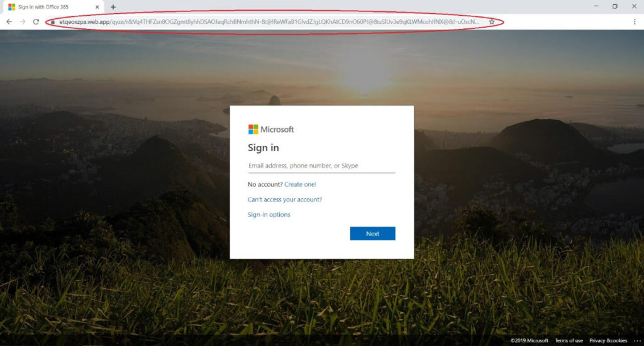Viewport: 644px width, 346px height.
Task: Click the footer ellipsis more options
Action: tap(636, 341)
